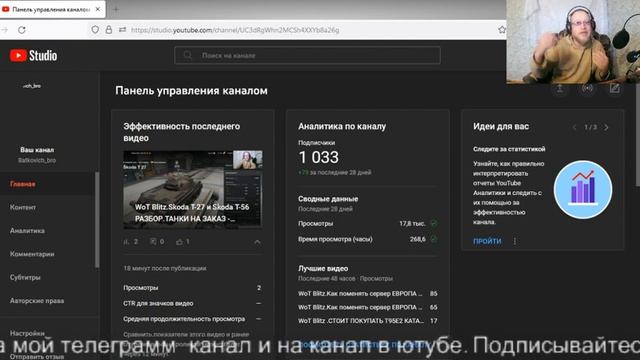640x360 pixels.
Task: Click Отправить отзыв in the sidebar
Action: point(37,356)
